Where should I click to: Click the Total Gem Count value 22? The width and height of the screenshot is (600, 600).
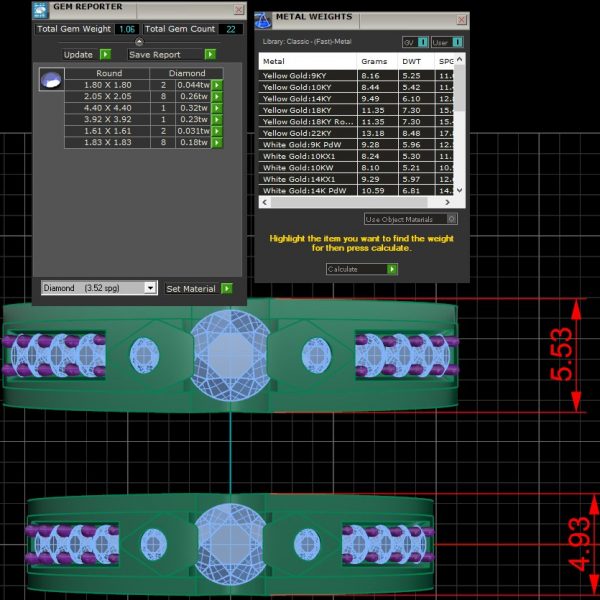click(231, 29)
